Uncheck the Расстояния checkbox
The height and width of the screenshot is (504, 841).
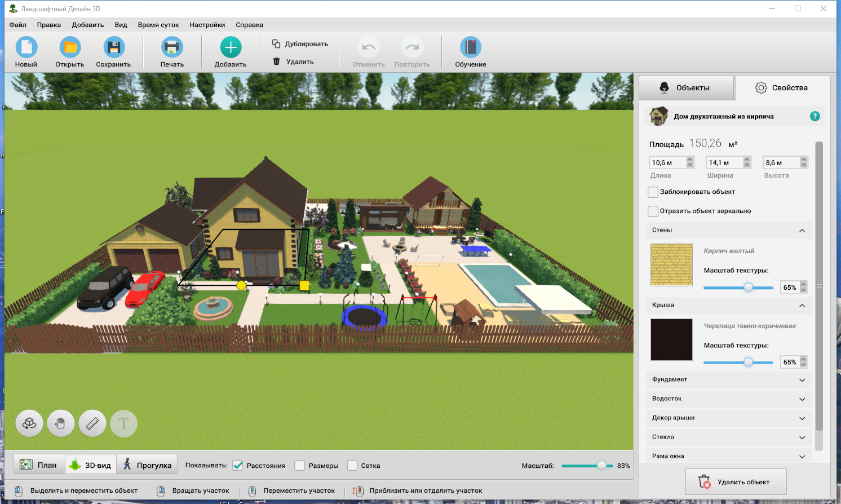pos(238,466)
